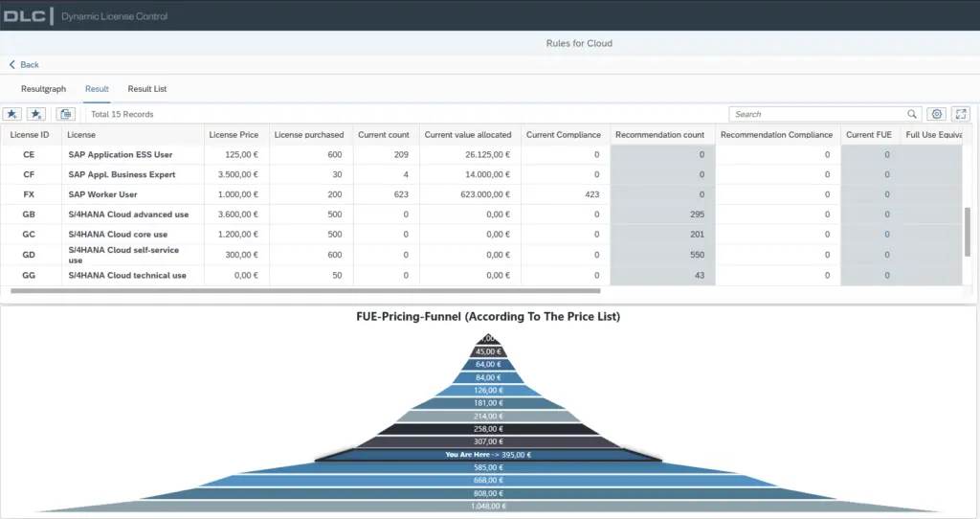
Task: Click the search magnifier icon
Action: point(912,114)
